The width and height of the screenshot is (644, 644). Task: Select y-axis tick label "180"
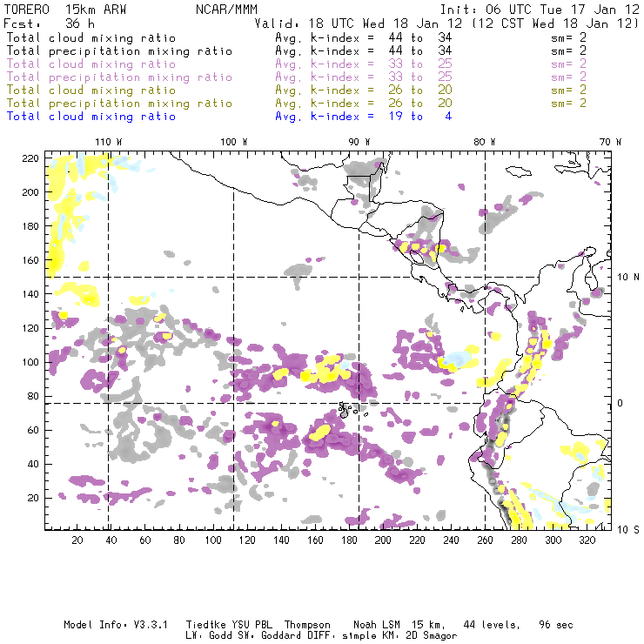pos(30,226)
